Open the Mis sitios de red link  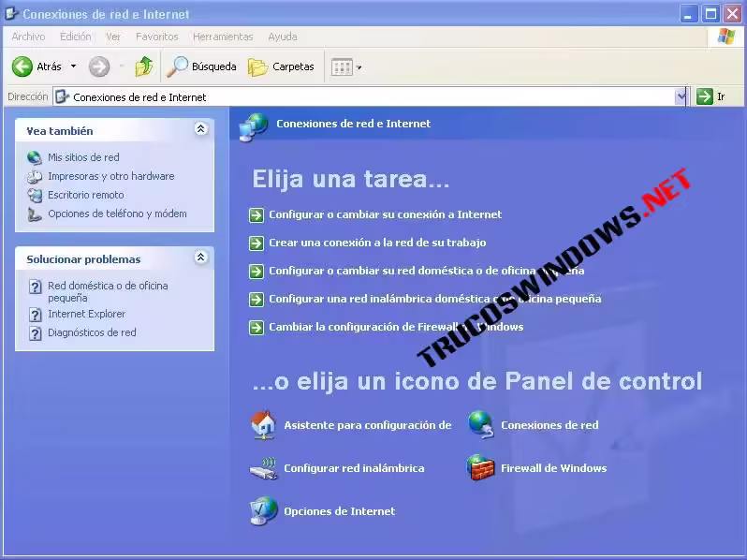pyautogui.click(x=83, y=157)
